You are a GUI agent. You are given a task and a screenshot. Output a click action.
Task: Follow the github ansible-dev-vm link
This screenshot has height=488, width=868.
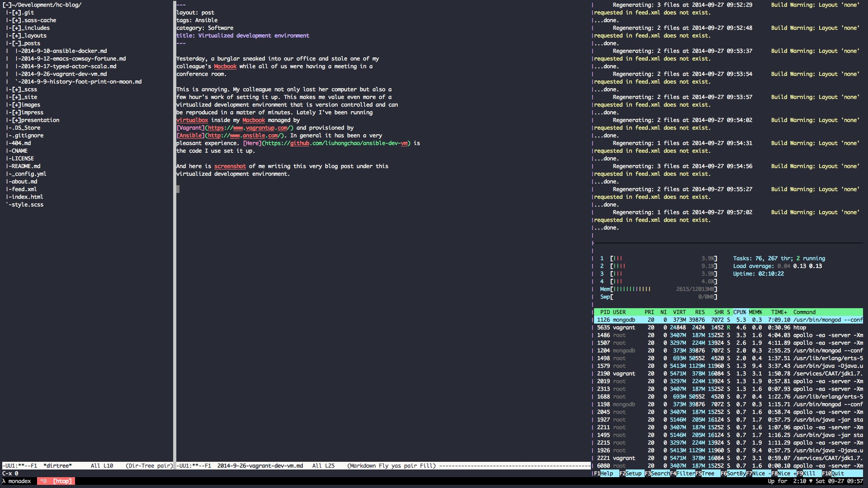[336, 143]
